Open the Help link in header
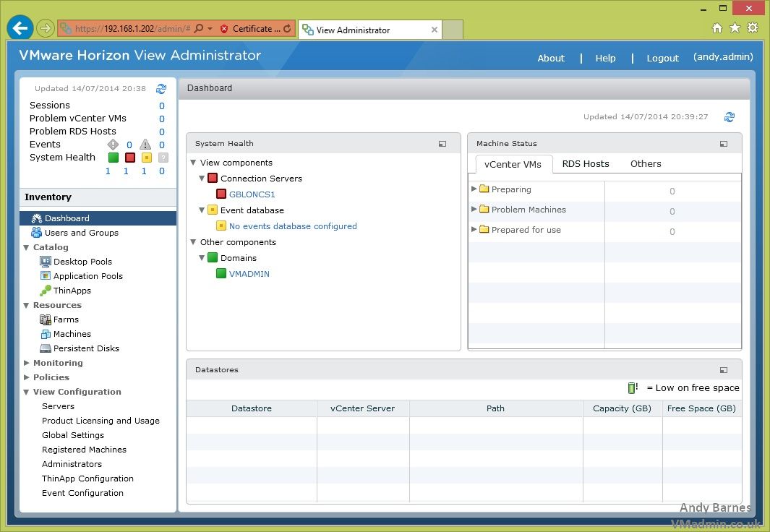The height and width of the screenshot is (532, 770). pyautogui.click(x=605, y=59)
